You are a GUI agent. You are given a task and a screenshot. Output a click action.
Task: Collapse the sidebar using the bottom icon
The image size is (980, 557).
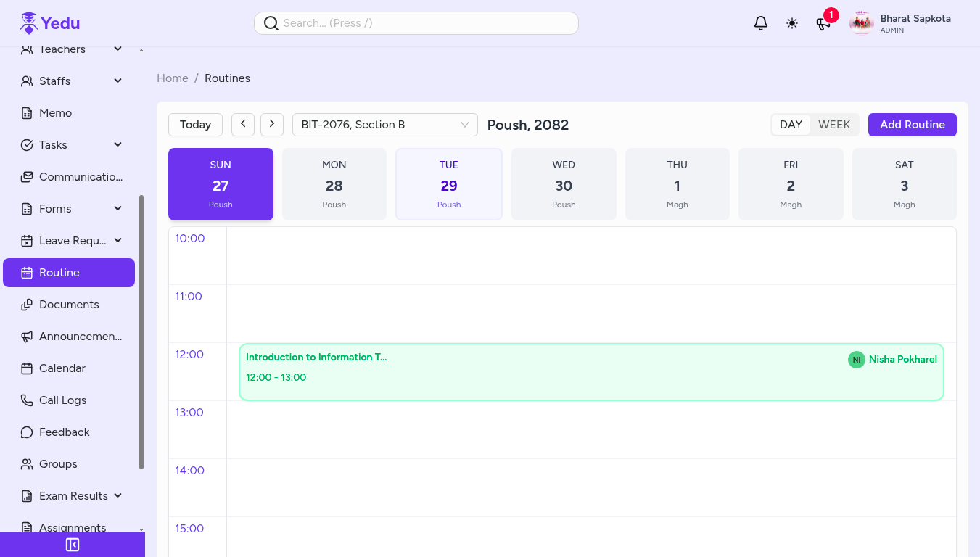[72, 544]
